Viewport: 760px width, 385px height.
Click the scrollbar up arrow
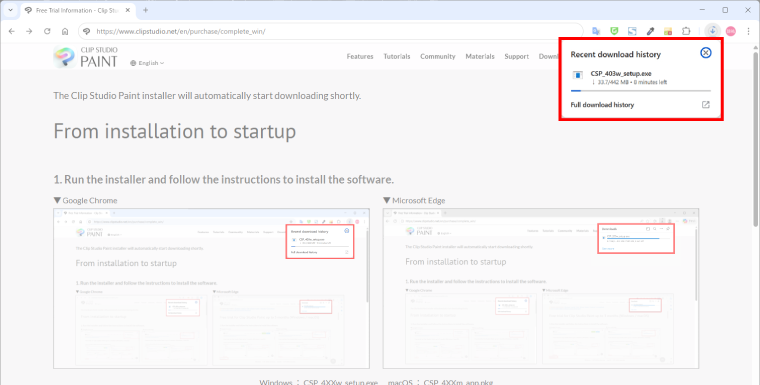pyautogui.click(x=756, y=47)
